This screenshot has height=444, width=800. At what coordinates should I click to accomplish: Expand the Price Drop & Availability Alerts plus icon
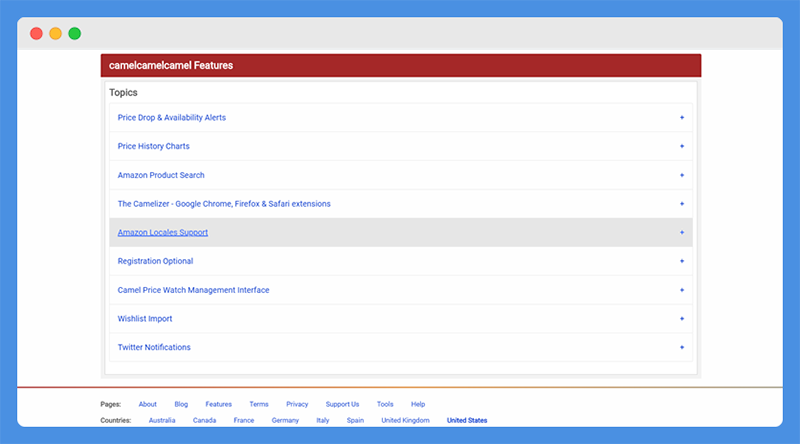click(682, 117)
